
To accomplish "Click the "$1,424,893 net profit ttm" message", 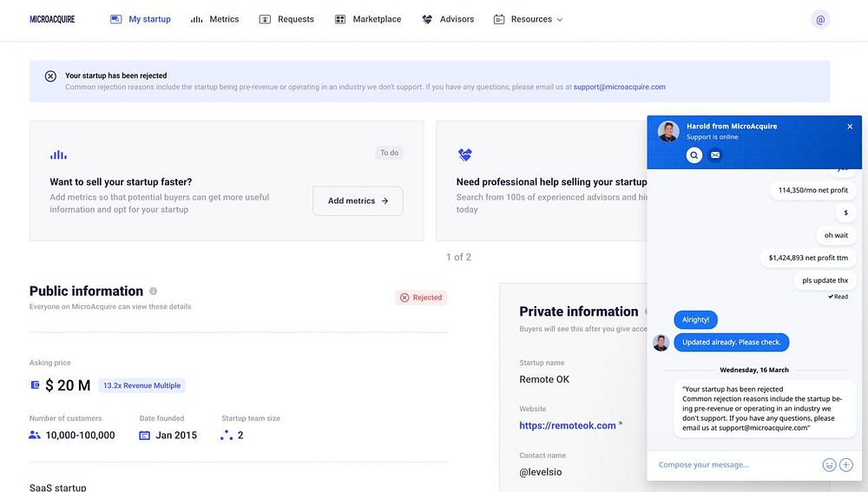I will [808, 258].
